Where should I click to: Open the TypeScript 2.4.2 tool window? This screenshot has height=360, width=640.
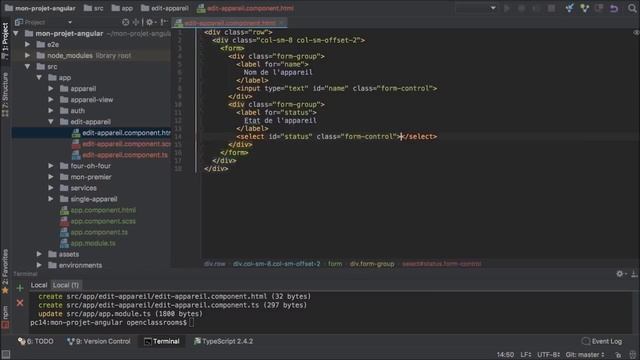pos(223,341)
